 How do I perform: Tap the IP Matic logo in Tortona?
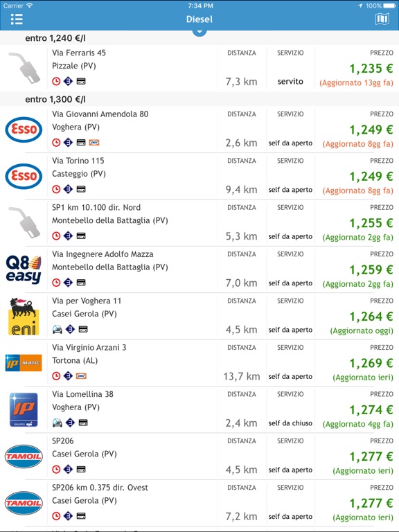(24, 363)
